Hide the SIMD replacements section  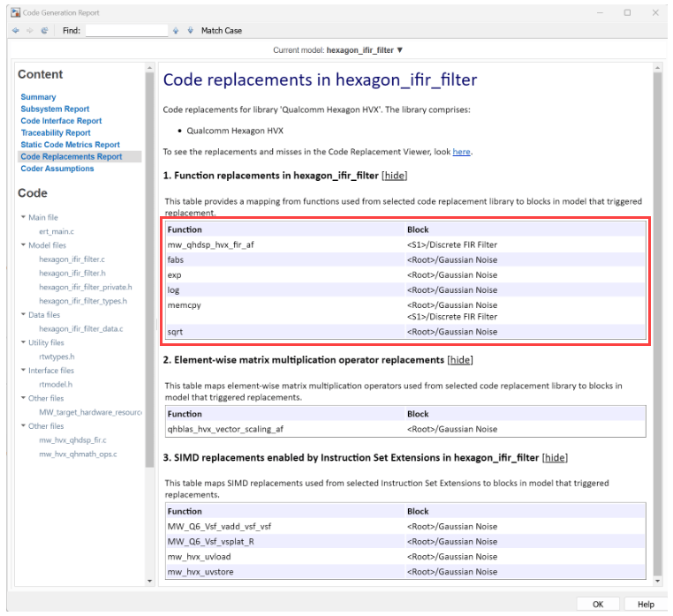click(555, 458)
